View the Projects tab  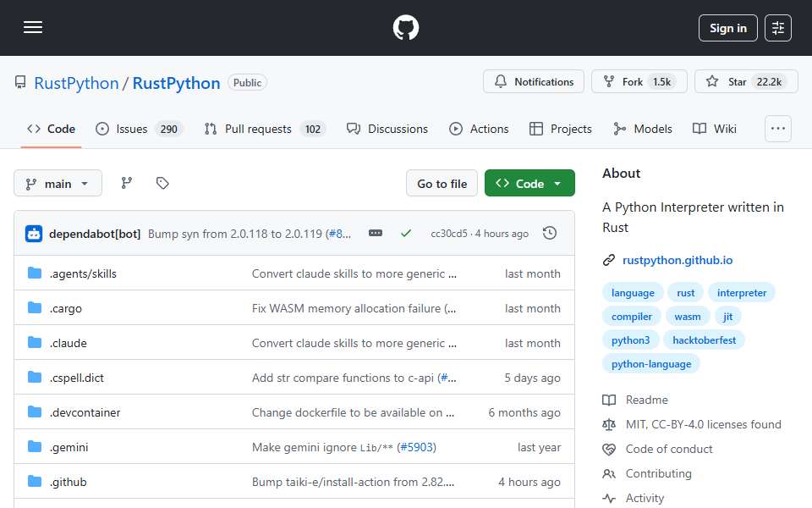560,129
